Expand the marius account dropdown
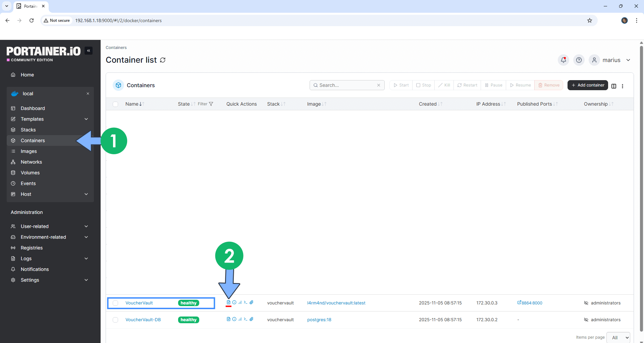This screenshot has width=644, height=343. 629,60
